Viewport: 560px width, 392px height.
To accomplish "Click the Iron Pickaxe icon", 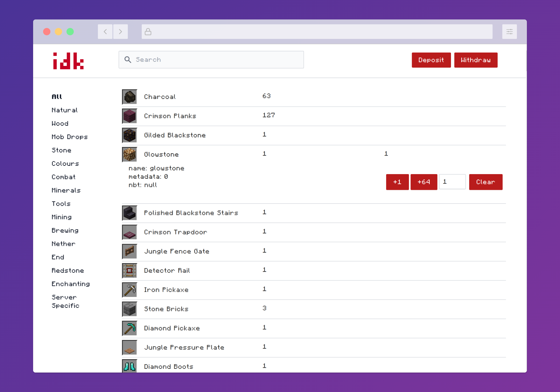I will coord(130,290).
